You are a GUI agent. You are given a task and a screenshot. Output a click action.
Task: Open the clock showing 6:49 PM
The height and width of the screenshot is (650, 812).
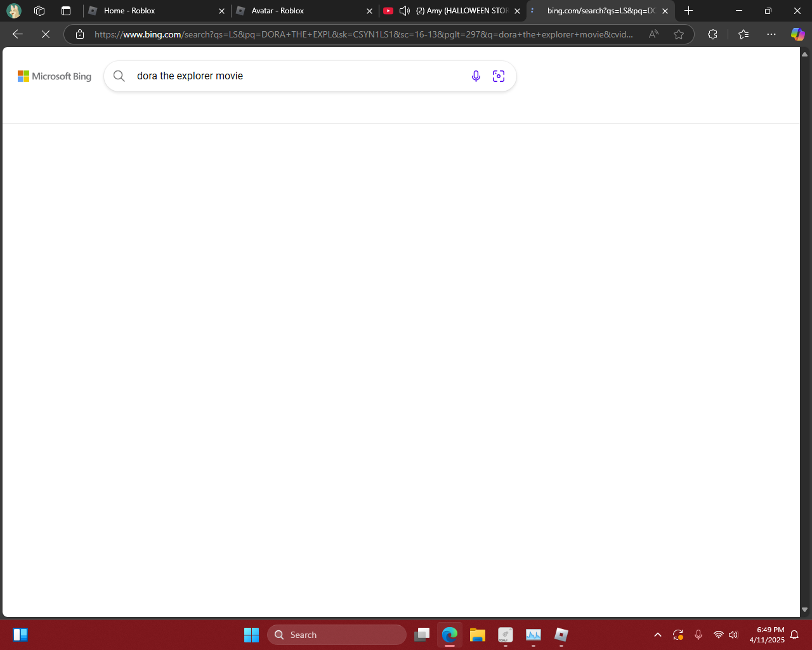click(767, 635)
